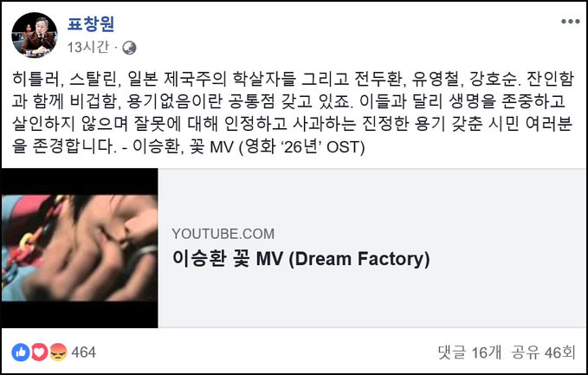Click the post line starting with 과 함께 비겁함
This screenshot has width=588, height=375.
pyautogui.click(x=288, y=101)
